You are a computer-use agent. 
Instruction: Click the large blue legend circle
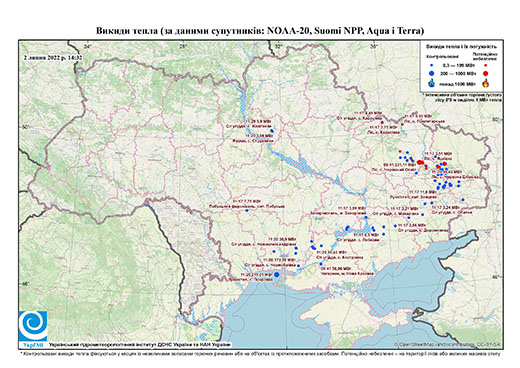[432, 73]
